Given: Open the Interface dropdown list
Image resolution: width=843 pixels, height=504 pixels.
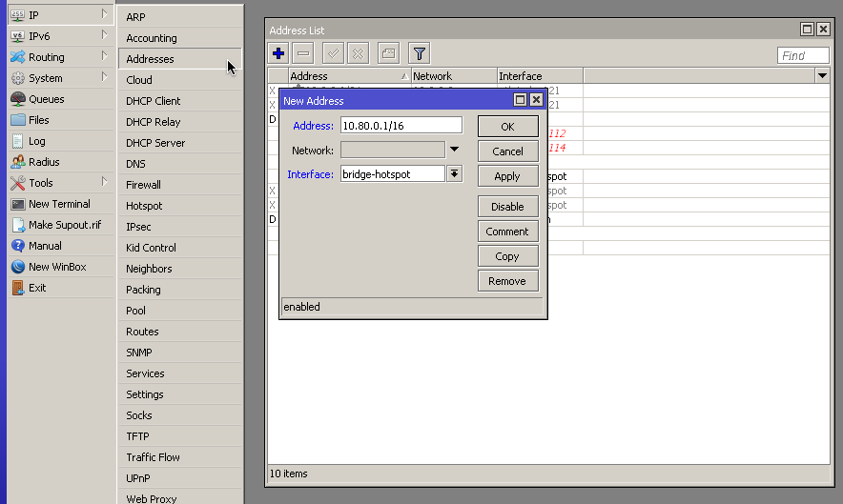Looking at the screenshot, I should pyautogui.click(x=455, y=173).
